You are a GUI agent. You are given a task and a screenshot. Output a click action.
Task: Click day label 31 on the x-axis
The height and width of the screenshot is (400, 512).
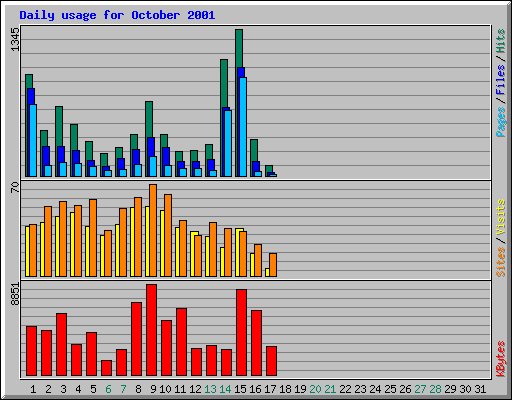pyautogui.click(x=480, y=389)
